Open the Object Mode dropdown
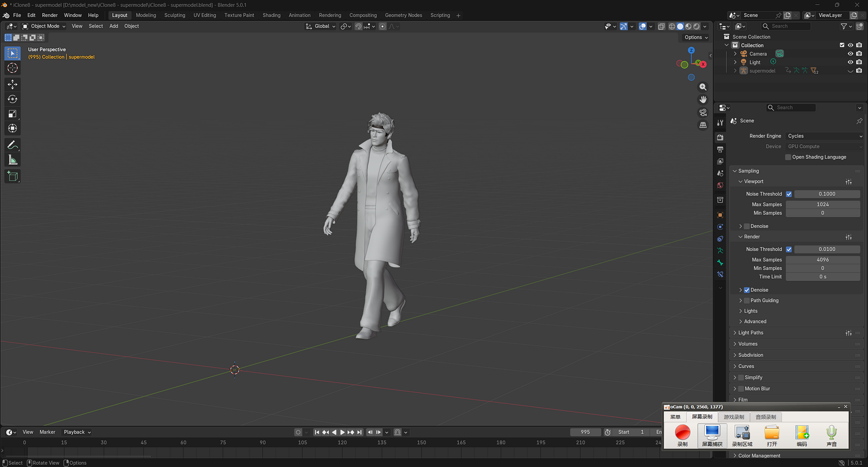The height and width of the screenshot is (467, 868). 44,26
